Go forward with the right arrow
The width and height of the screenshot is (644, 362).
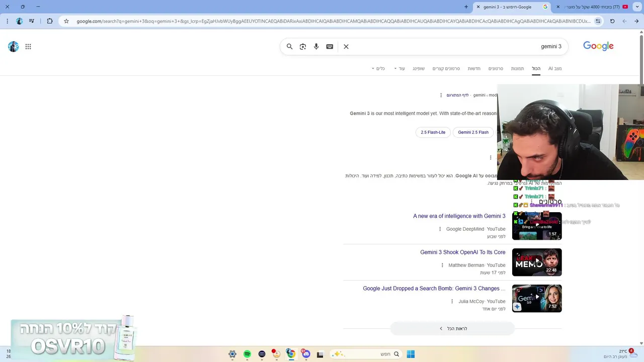tap(636, 21)
